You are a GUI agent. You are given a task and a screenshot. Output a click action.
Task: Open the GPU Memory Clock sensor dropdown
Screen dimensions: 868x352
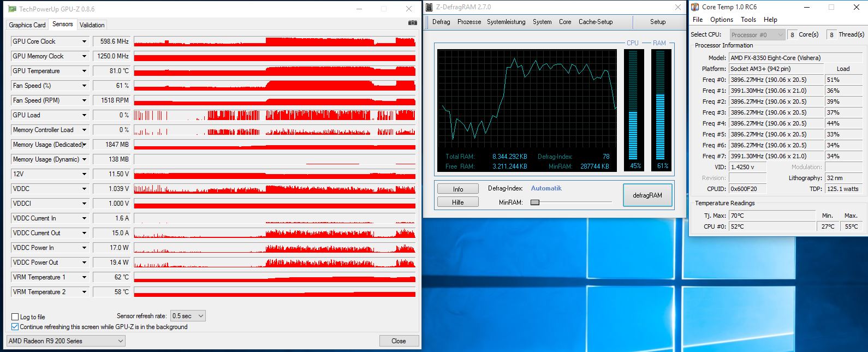click(x=84, y=56)
